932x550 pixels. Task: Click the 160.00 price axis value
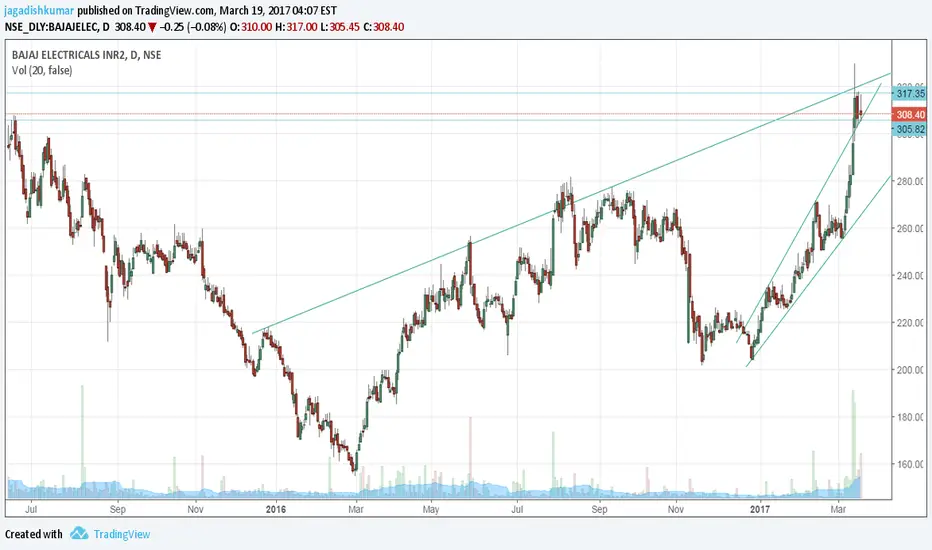pyautogui.click(x=910, y=464)
